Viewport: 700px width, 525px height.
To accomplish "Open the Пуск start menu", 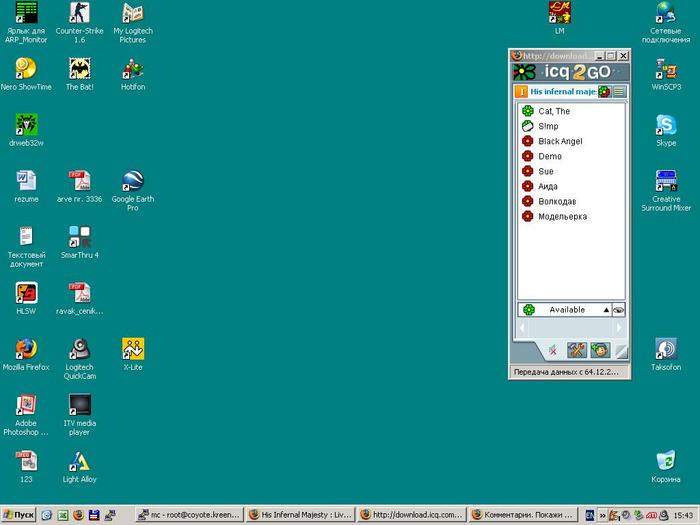I will click(x=18, y=515).
